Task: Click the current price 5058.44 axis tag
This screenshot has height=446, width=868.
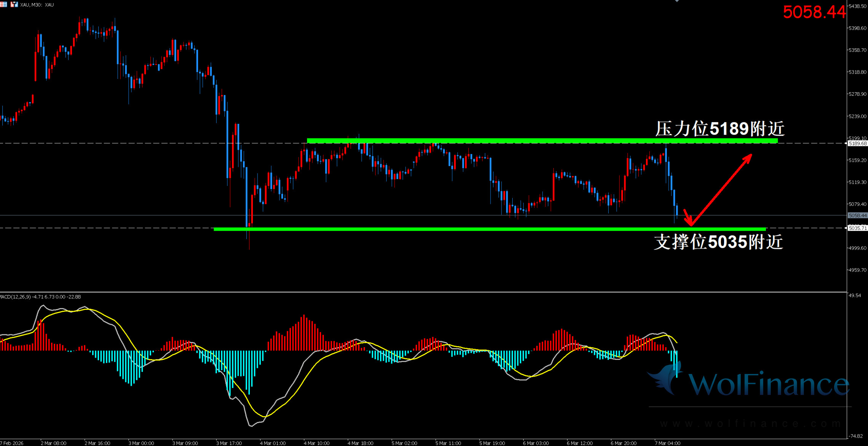Action: coord(857,216)
